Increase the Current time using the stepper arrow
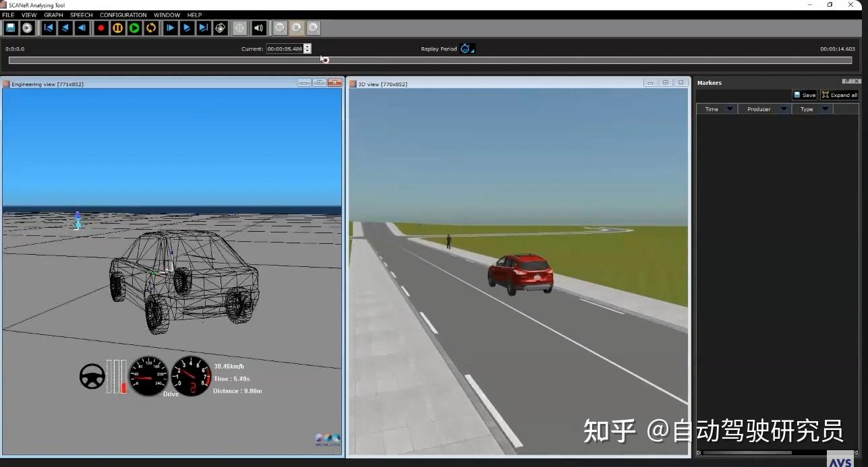Screen dimensions: 868x467 (308, 46)
